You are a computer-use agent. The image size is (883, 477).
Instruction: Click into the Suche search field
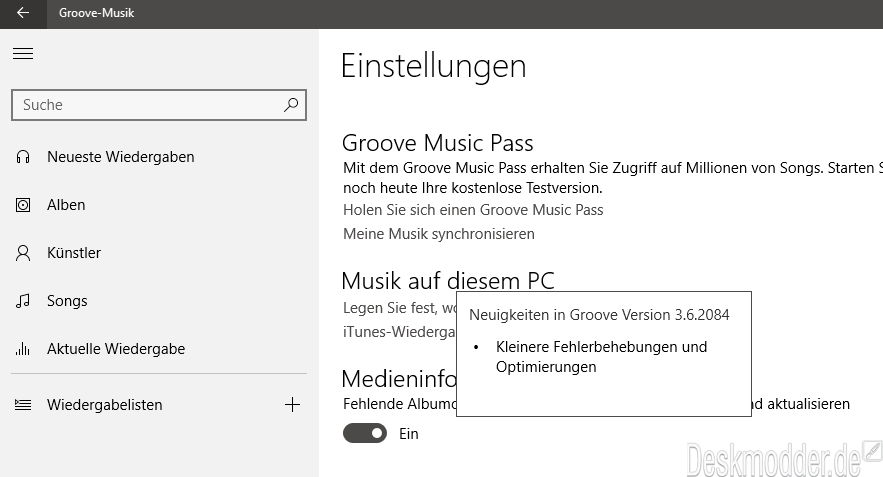159,105
